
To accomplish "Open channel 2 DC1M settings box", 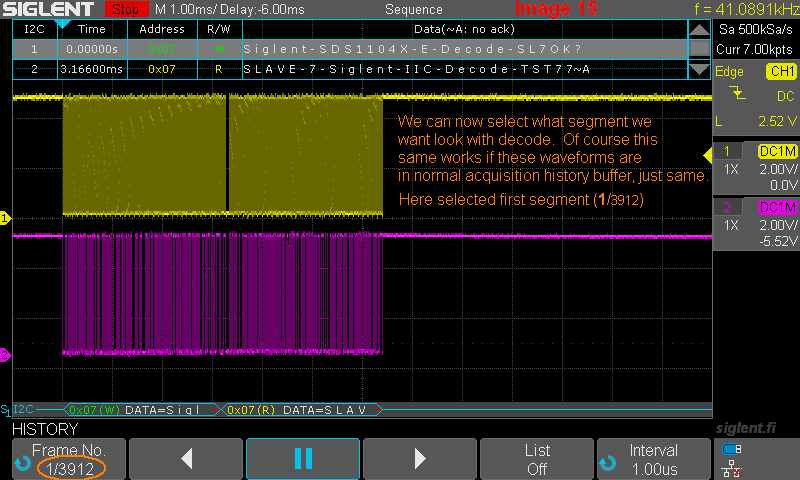I will [756, 224].
